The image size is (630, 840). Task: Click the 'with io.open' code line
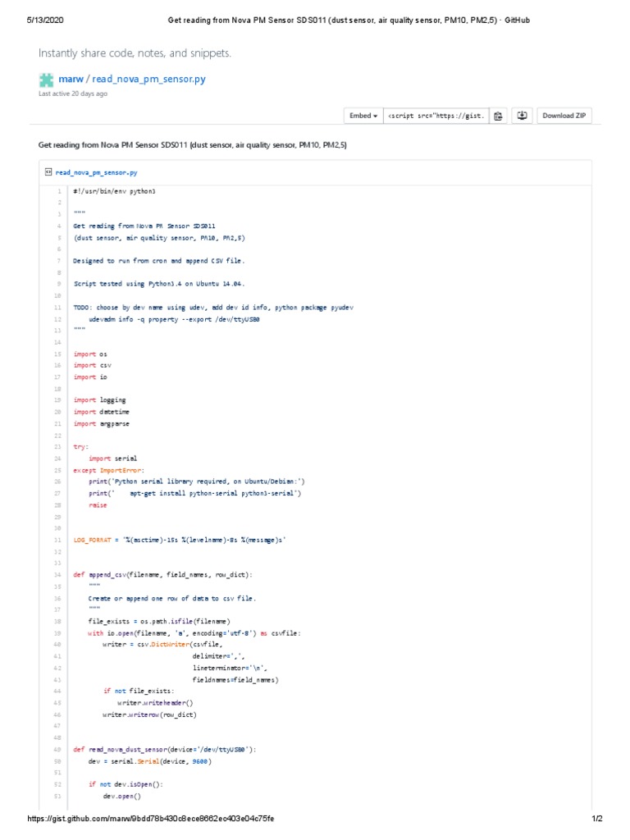194,633
